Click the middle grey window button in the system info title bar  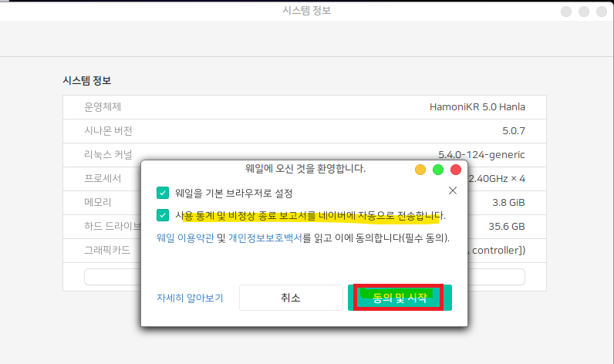pos(584,12)
